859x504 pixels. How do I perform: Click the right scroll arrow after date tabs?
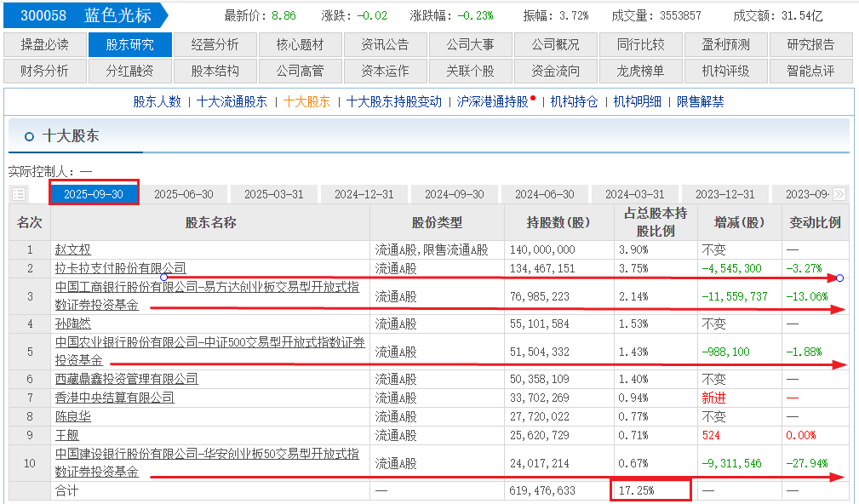(x=839, y=194)
